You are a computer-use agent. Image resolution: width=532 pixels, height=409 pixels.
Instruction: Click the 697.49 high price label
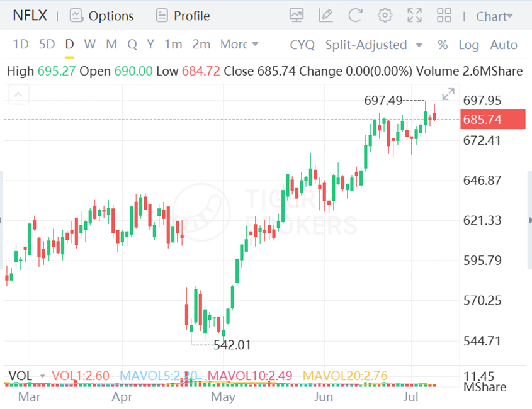click(x=383, y=101)
